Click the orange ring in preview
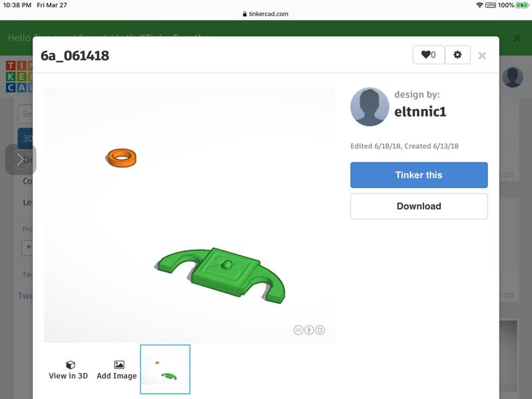The image size is (532, 399). (x=122, y=158)
